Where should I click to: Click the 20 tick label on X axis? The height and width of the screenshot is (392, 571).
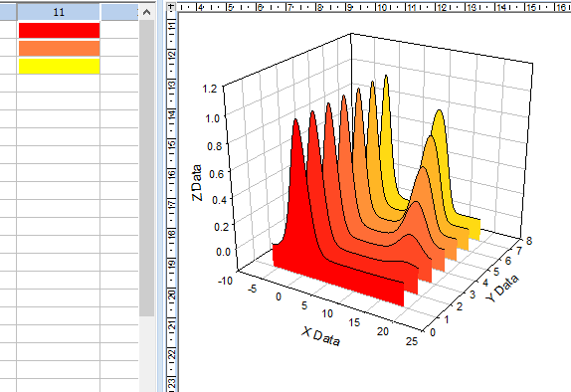coord(383,331)
